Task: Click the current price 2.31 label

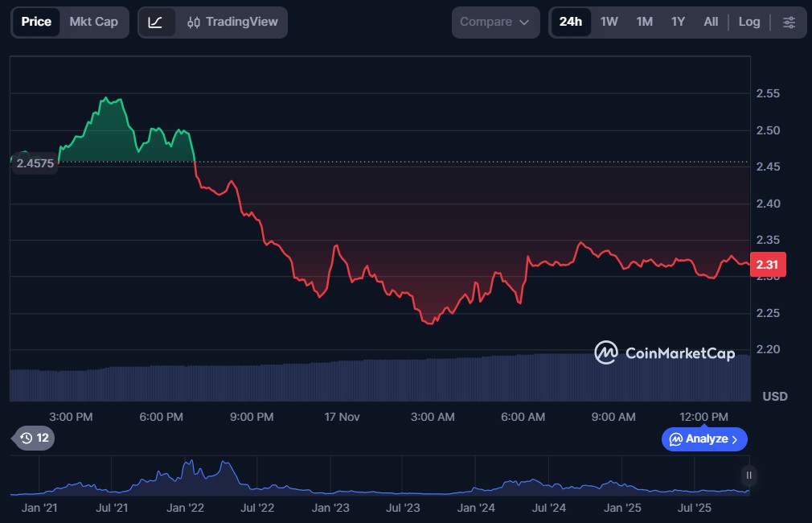Action: 767,265
